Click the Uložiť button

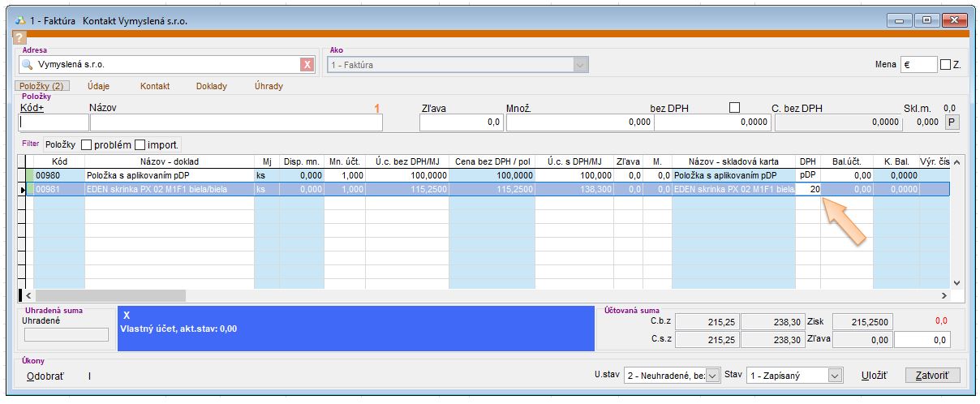point(874,376)
